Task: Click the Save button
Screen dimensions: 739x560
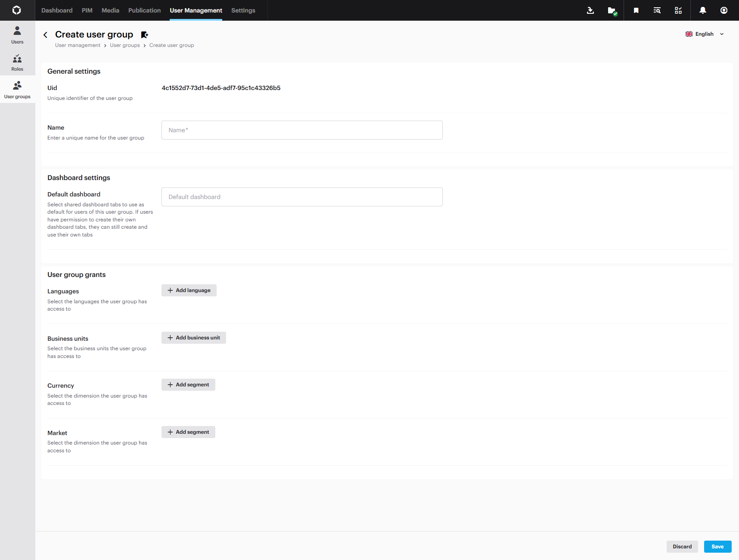Action: [x=717, y=547]
